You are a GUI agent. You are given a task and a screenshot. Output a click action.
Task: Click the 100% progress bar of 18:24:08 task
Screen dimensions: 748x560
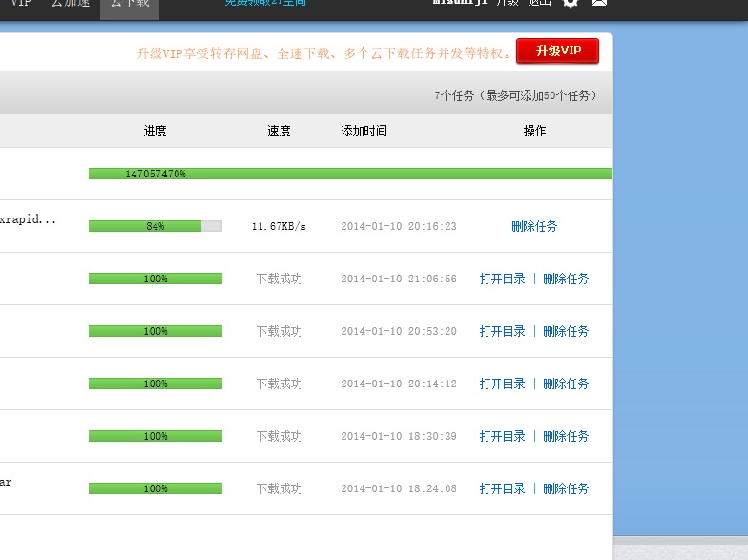[156, 488]
